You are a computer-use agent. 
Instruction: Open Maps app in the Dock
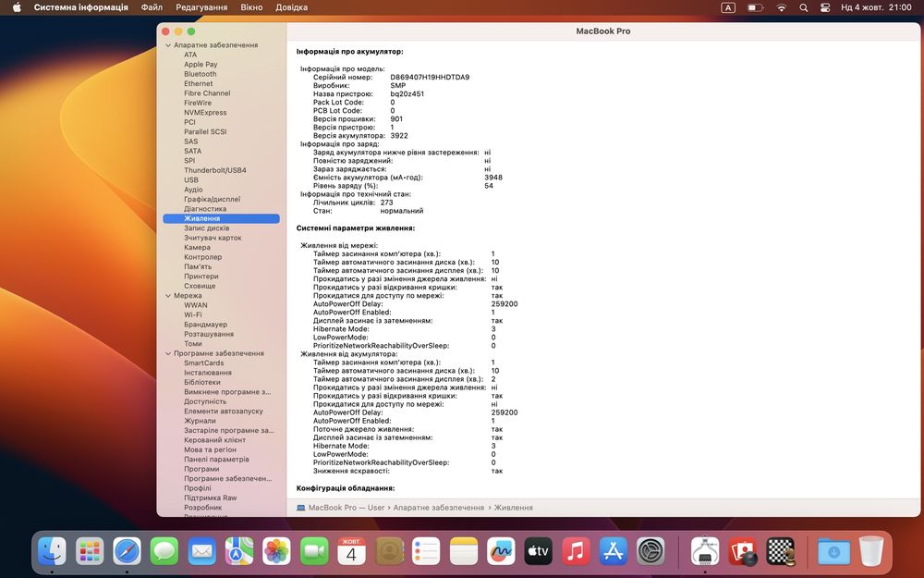tap(239, 551)
